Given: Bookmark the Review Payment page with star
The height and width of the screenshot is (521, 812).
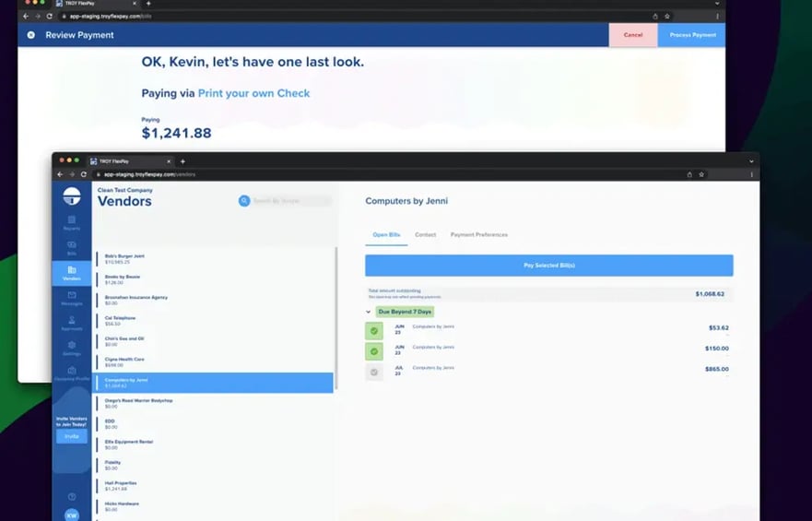Looking at the screenshot, I should [667, 16].
